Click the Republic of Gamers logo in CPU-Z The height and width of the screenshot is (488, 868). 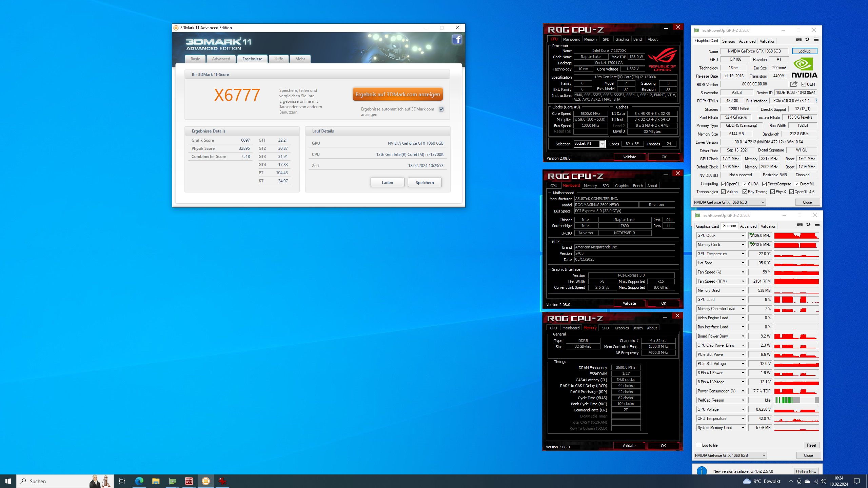click(x=663, y=59)
